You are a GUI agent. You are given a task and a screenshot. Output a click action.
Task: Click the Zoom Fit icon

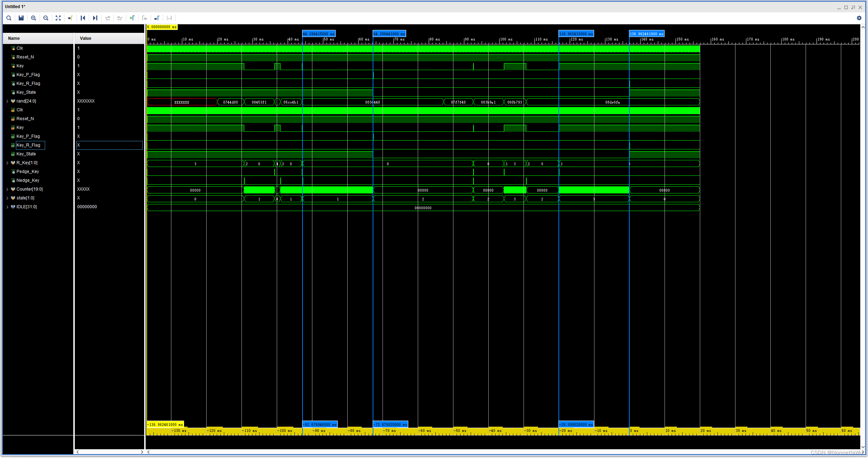point(58,18)
